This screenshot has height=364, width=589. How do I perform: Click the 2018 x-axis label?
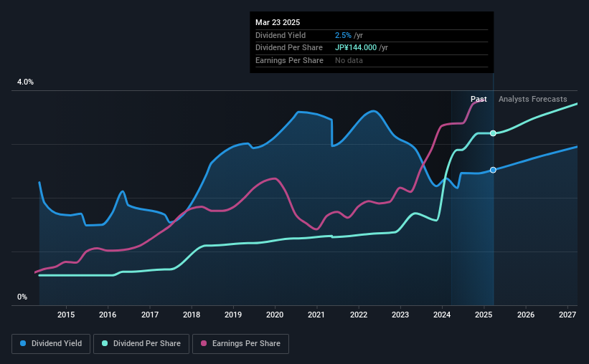tap(192, 315)
